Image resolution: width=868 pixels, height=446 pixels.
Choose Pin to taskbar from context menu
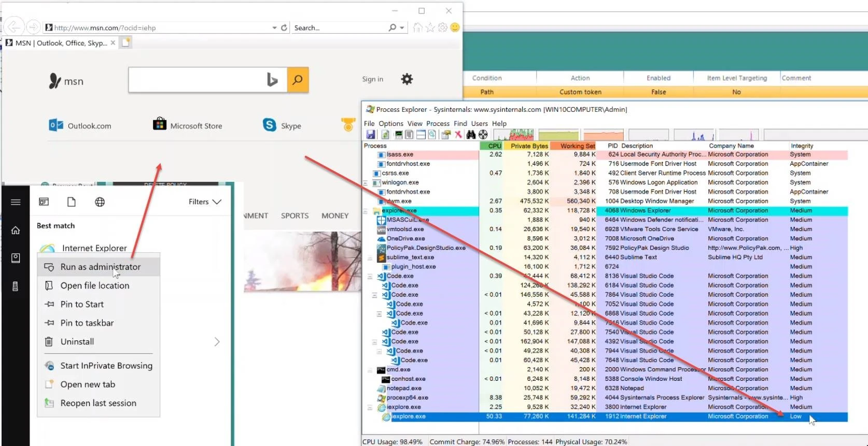[x=87, y=323]
